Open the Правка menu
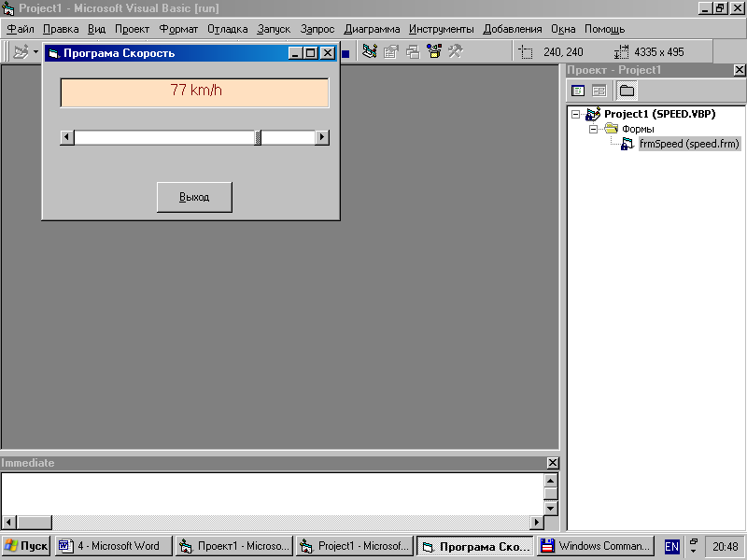 click(61, 29)
